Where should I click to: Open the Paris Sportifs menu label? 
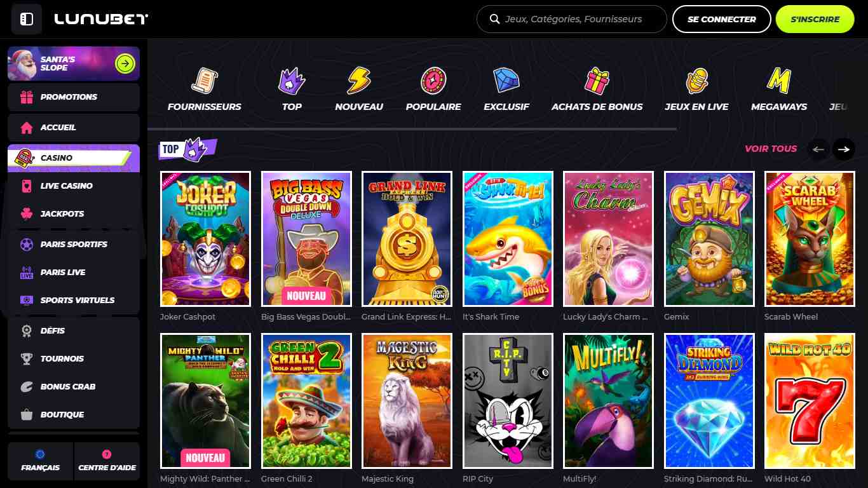click(74, 245)
